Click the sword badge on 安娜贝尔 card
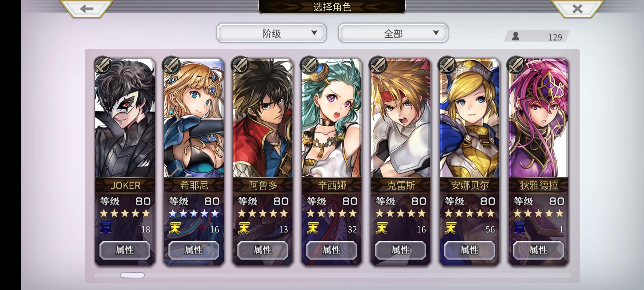Viewport: 644px width, 290px height. (x=447, y=65)
